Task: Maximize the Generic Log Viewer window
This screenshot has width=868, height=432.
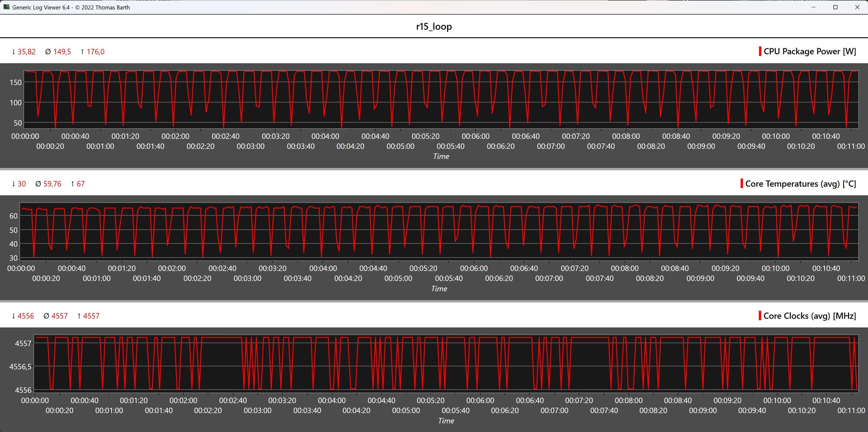Action: (x=835, y=7)
